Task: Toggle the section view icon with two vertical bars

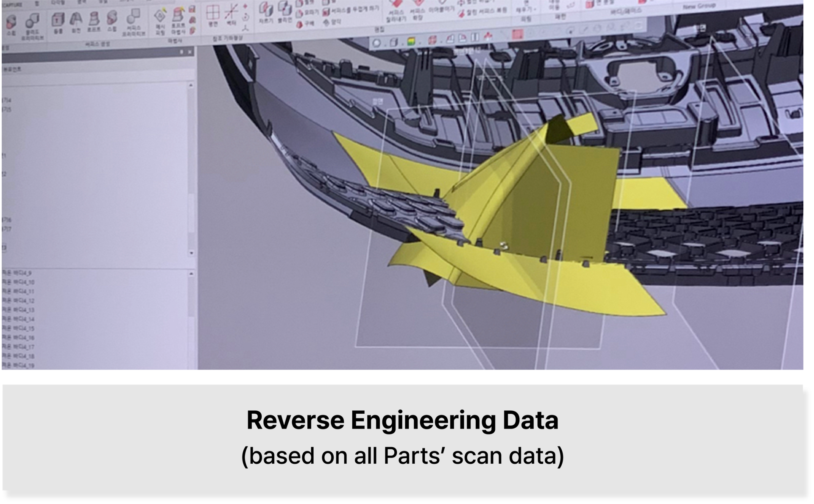Action: [475, 38]
